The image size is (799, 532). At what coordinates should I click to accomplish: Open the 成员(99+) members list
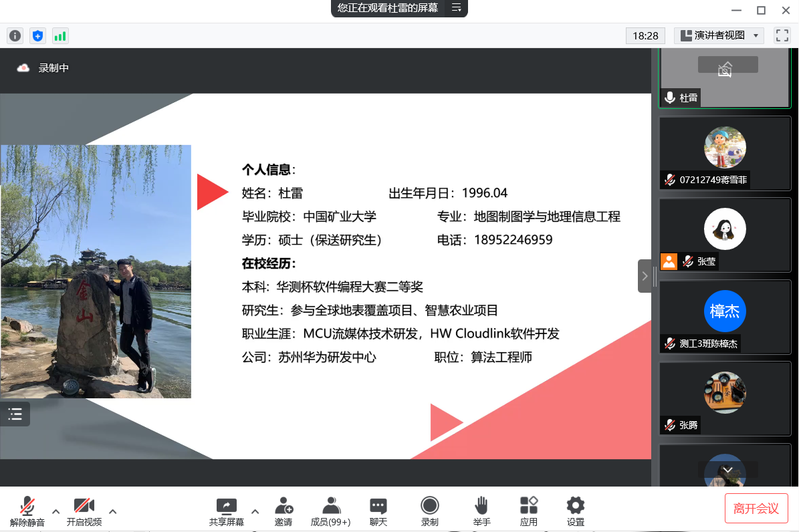click(x=330, y=511)
